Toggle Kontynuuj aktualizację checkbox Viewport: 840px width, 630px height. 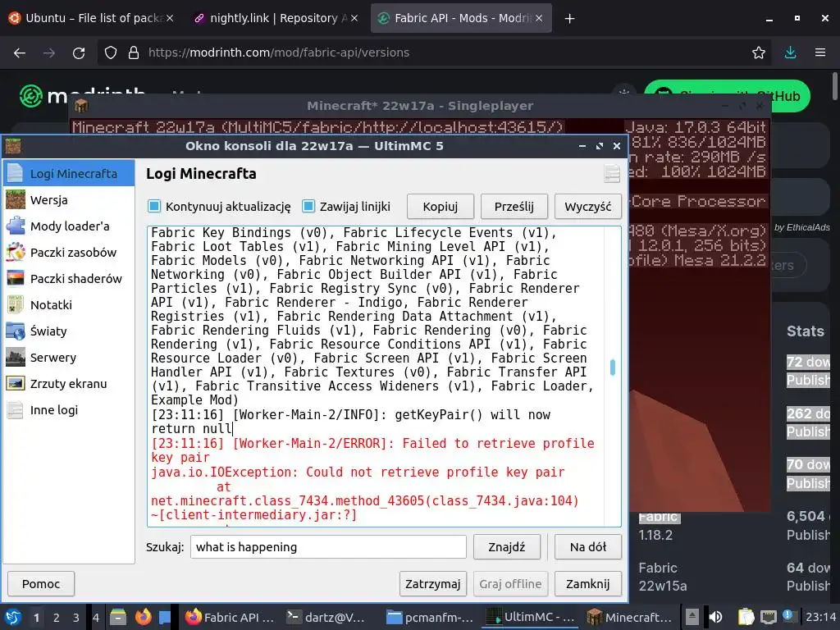154,206
